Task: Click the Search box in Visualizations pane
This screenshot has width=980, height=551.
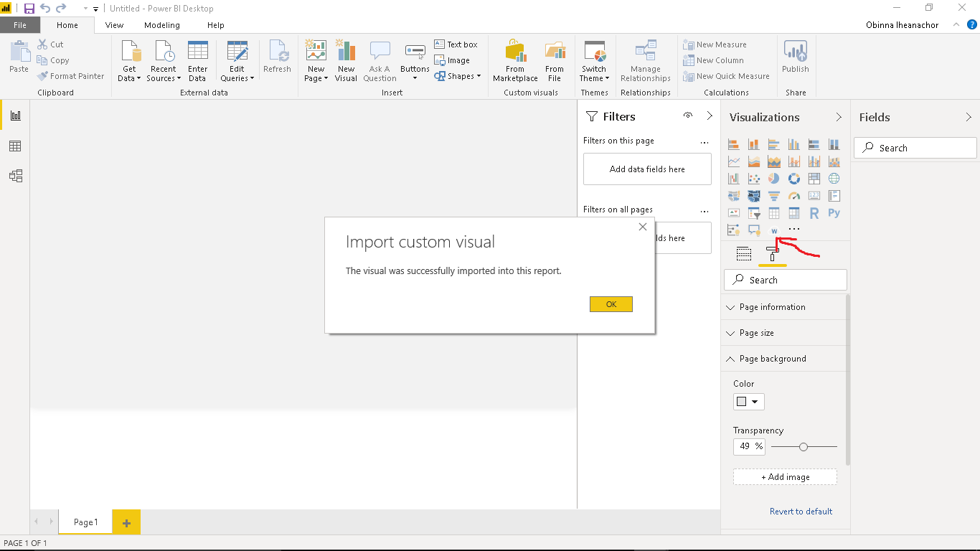Action: 786,280
